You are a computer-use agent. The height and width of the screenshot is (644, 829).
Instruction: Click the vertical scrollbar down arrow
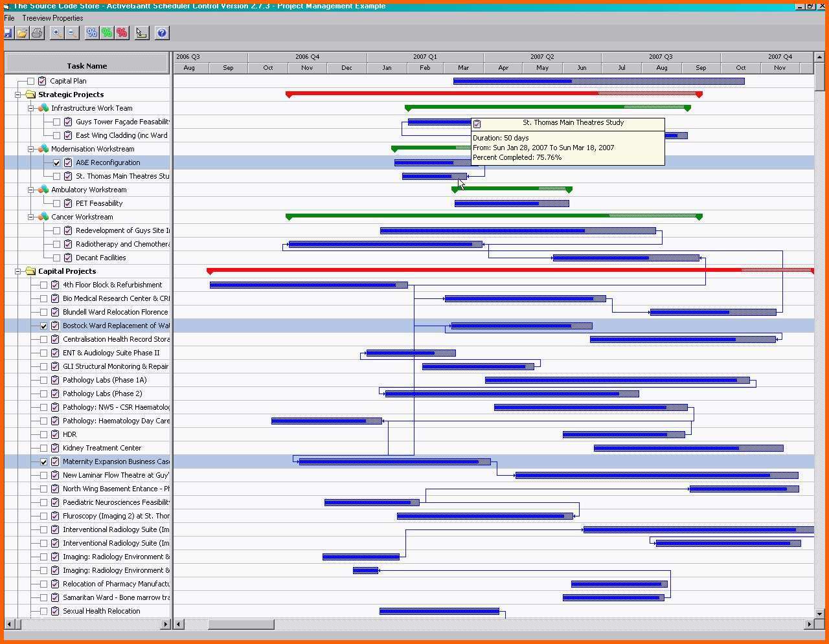(x=819, y=613)
